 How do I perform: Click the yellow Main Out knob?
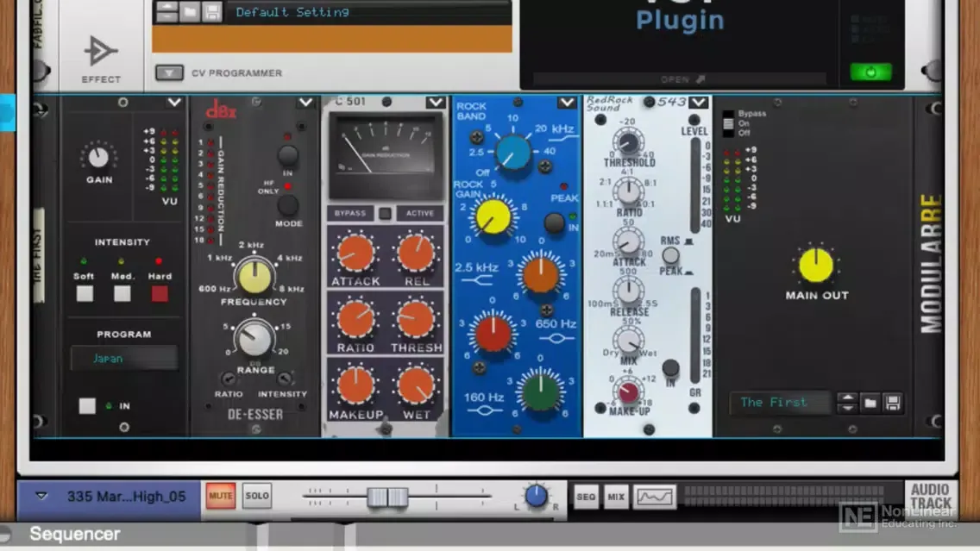(x=815, y=265)
